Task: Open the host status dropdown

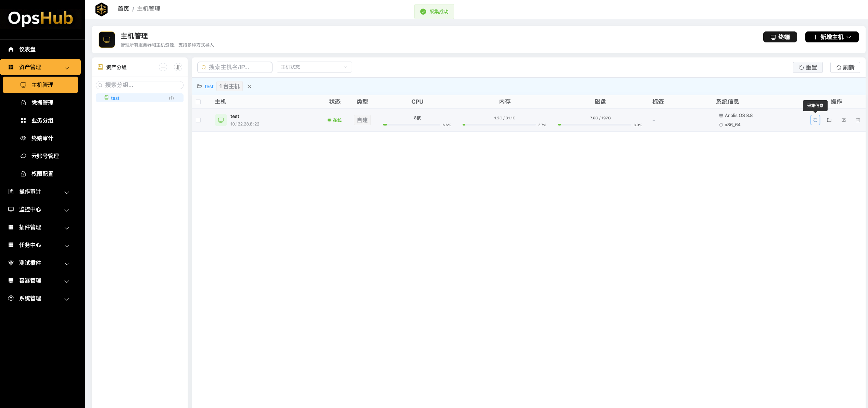Action: point(314,67)
